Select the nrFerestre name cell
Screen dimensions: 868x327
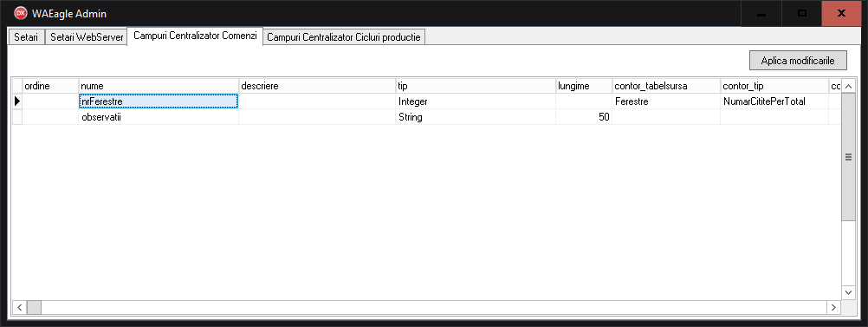[159, 101]
